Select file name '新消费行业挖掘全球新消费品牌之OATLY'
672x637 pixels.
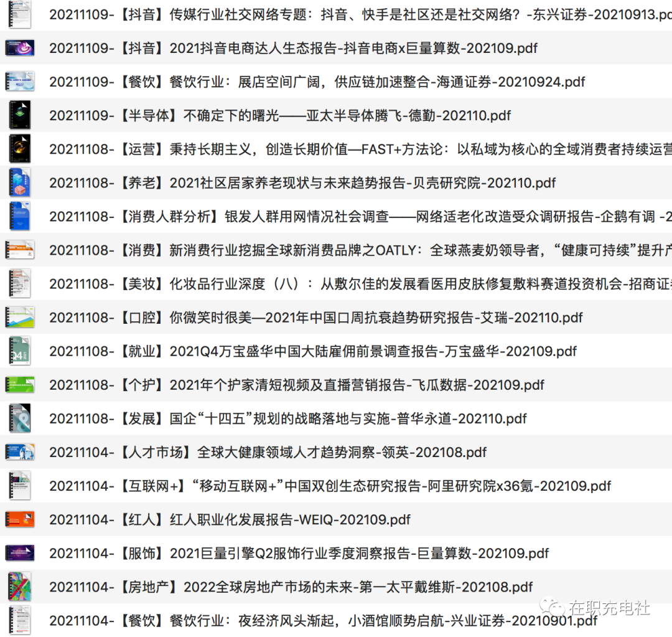[x=292, y=250]
